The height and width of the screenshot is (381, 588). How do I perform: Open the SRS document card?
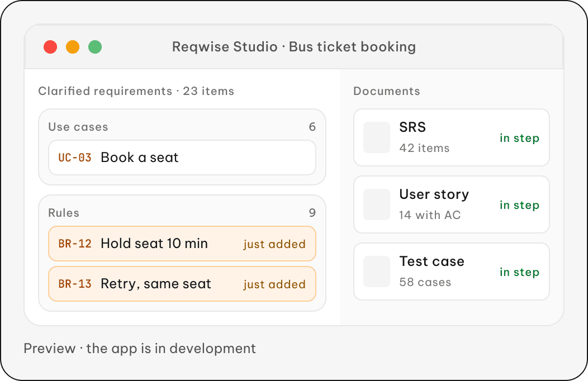452,137
